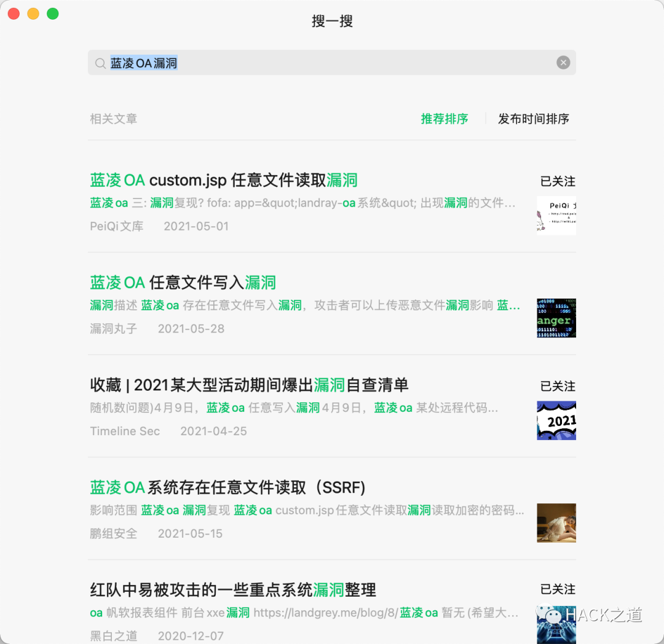Viewport: 664px width, 644px height.
Task: Open article 红队中易被攻击的一些重点系统漏洞整理
Action: [x=233, y=590]
